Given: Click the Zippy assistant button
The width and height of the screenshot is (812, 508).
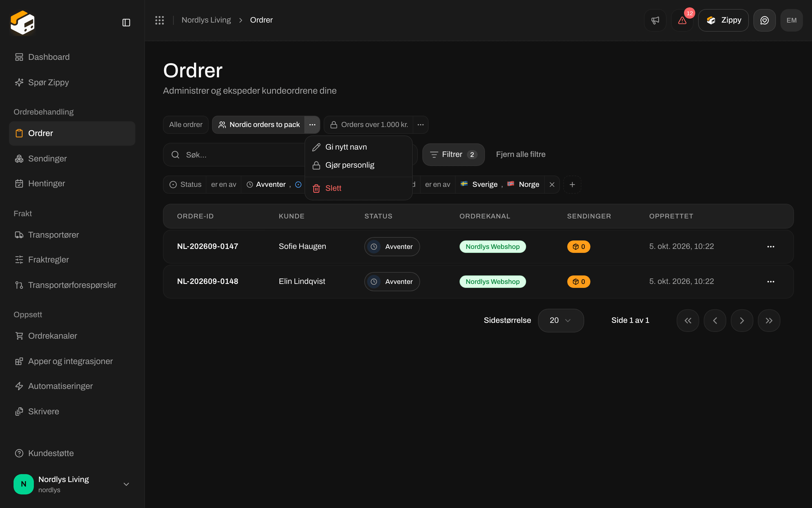Looking at the screenshot, I should [723, 20].
